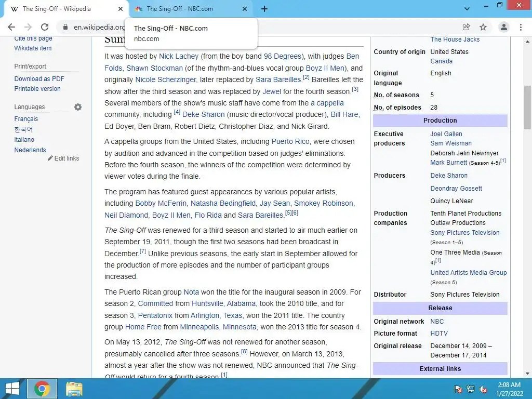Click the Action Center flag tray icon
Screen dimensions: 532x399
[458, 389]
